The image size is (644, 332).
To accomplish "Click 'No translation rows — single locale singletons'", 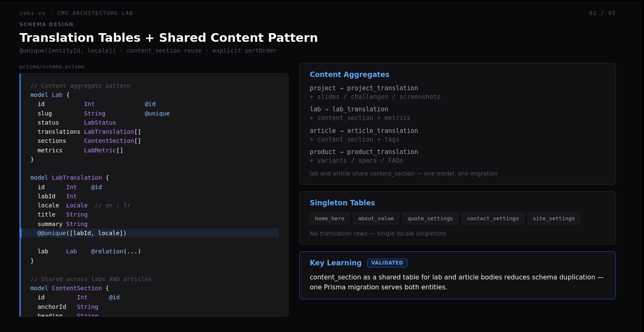I will point(378,233).
